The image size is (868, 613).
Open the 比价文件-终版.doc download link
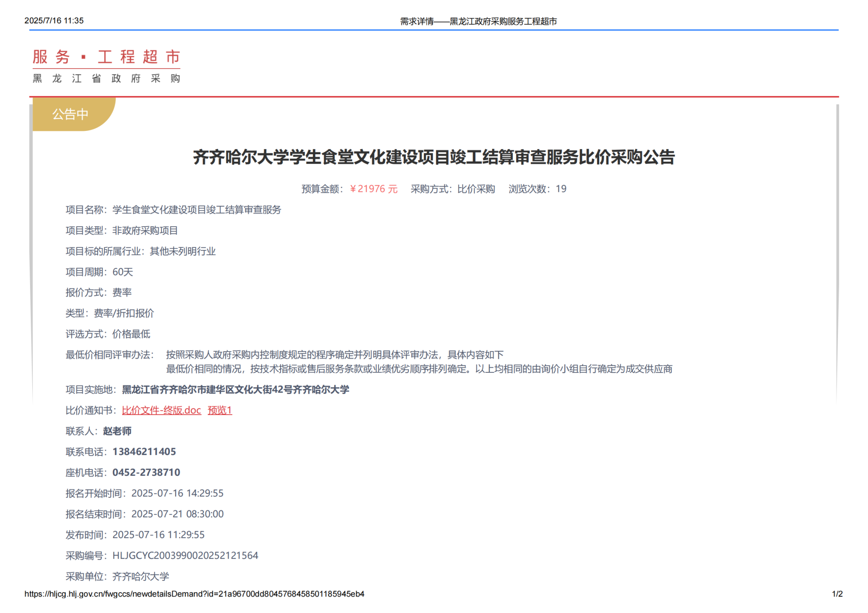click(161, 410)
